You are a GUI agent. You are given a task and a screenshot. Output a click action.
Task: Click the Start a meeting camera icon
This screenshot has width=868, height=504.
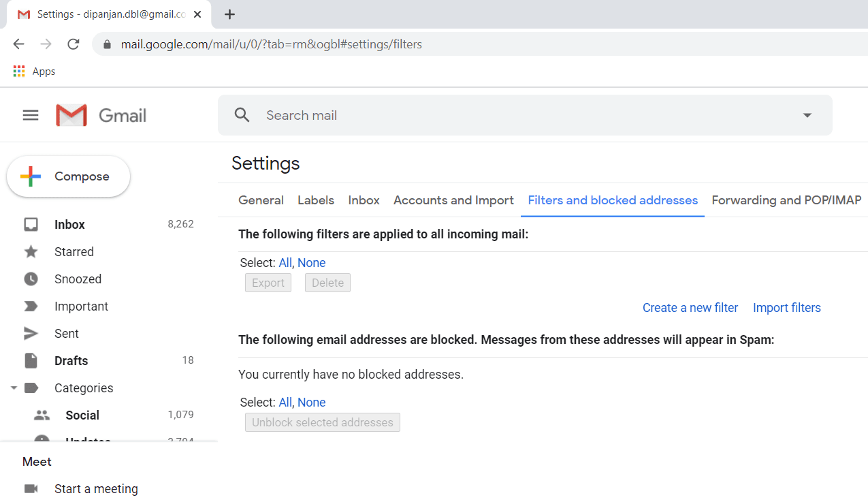click(x=31, y=489)
